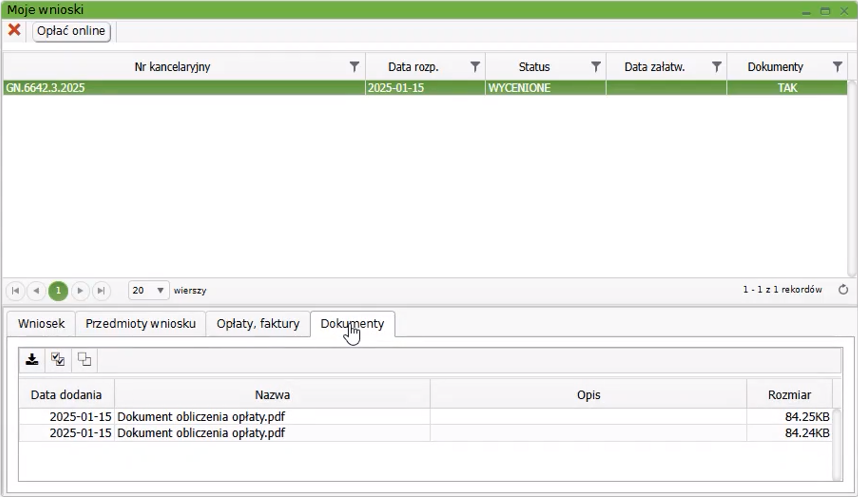The image size is (858, 497).
Task: Sort documents by Rozmiar column header
Action: pyautogui.click(x=788, y=395)
